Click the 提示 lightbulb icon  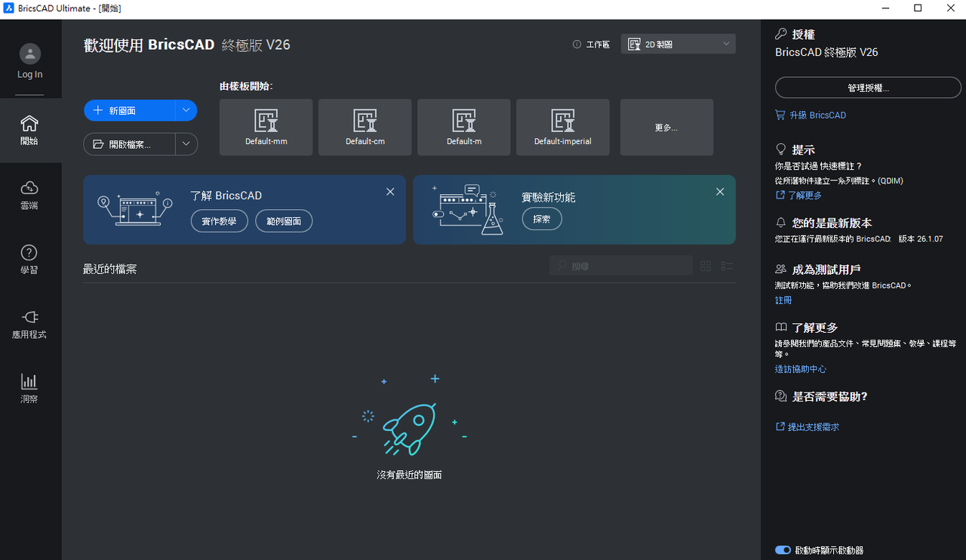pos(781,149)
